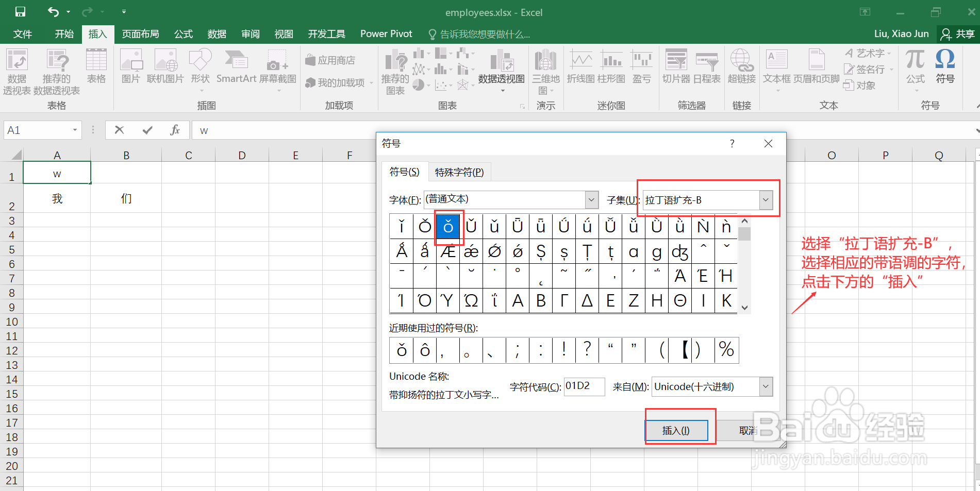Click the Select All corner triangle
This screenshot has width=980, height=491.
[16, 154]
